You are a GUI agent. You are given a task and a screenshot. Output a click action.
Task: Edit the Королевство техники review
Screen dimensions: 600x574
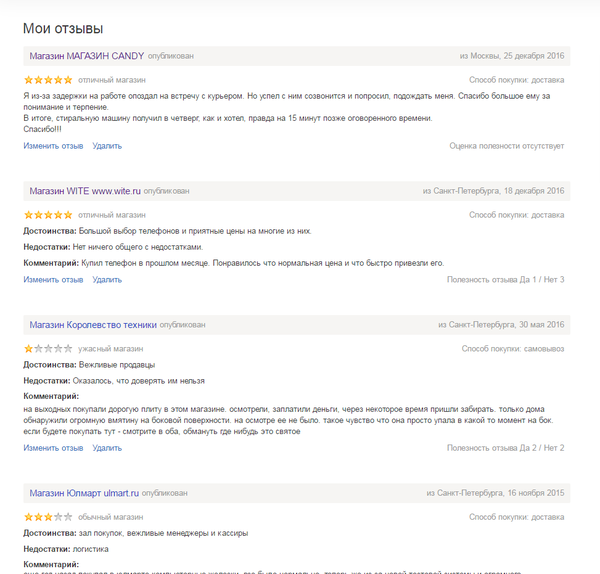tap(53, 448)
